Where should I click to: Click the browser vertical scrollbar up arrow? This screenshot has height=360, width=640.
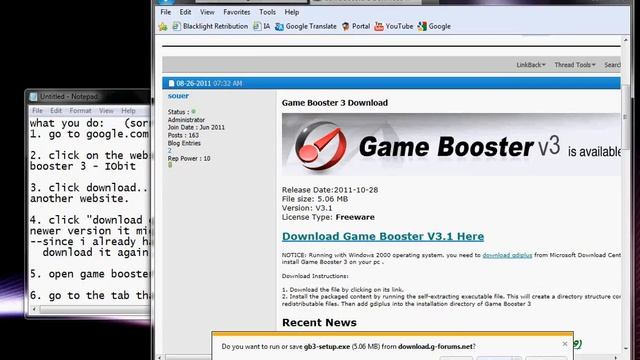626,40
